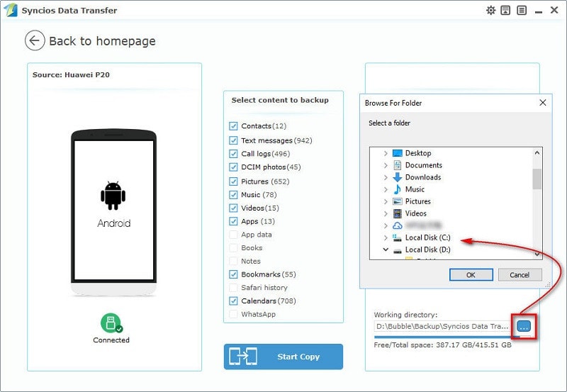This screenshot has height=392, width=567.
Task: Click the "Free/Total space" text
Action: (x=442, y=345)
